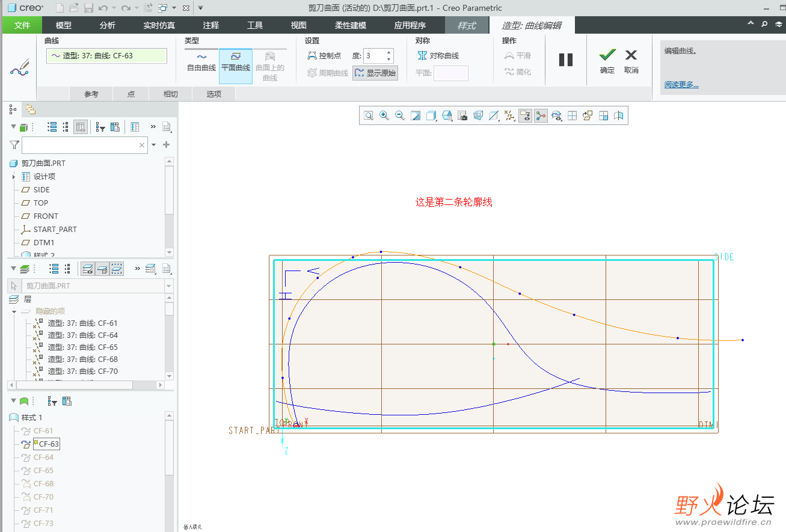
Task: Click the curve collector 造型: 37: 曲线: CF-63
Action: [x=106, y=56]
